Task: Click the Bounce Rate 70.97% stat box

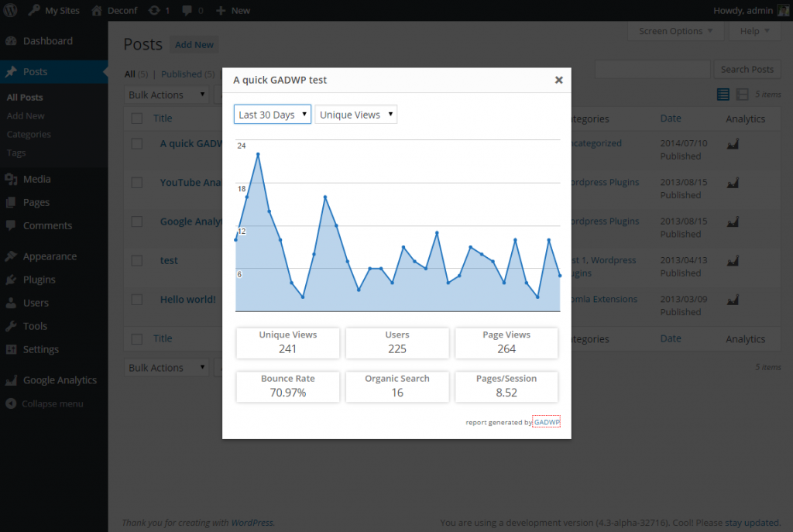Action: [288, 387]
